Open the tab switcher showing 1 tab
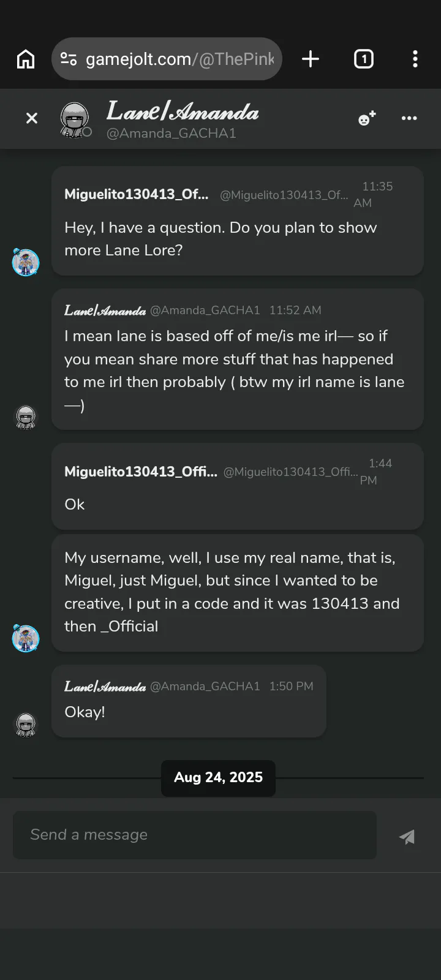 pyautogui.click(x=363, y=59)
